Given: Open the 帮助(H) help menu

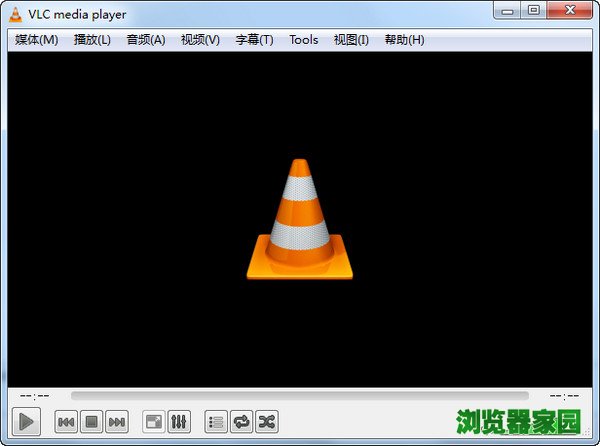Looking at the screenshot, I should 404,40.
